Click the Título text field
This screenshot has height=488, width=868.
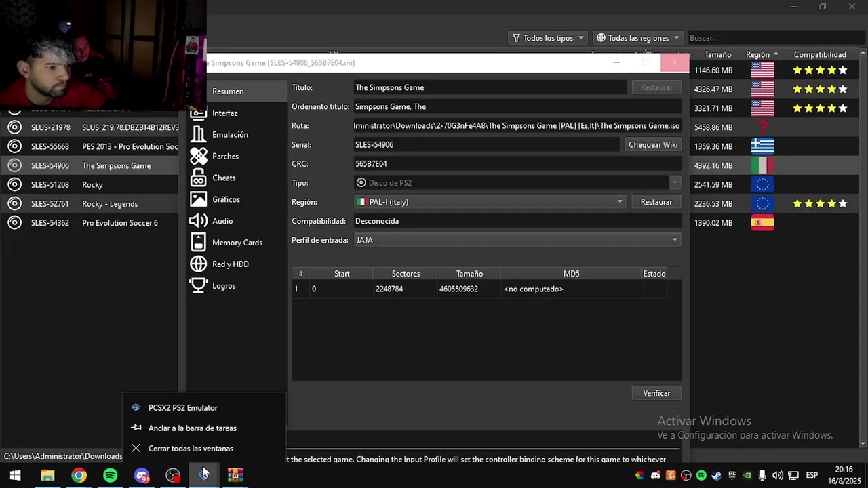[490, 87]
